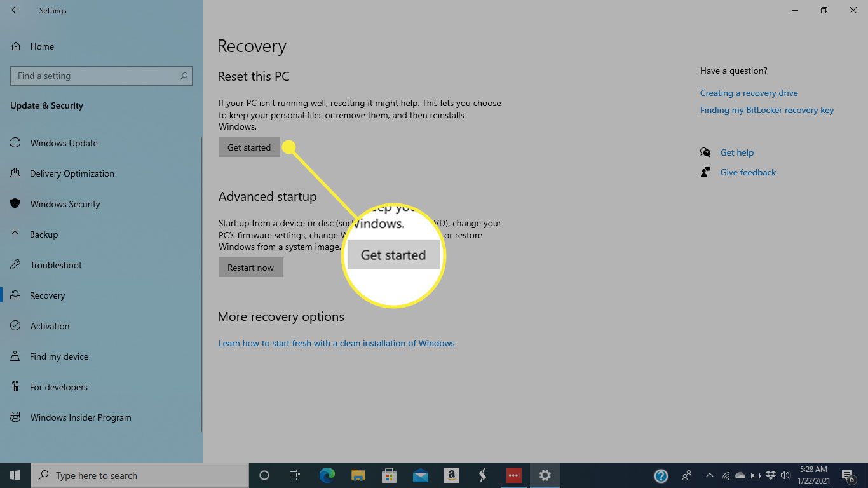This screenshot has height=488, width=868.
Task: Click the Settings gear on taskbar
Action: [x=545, y=475]
